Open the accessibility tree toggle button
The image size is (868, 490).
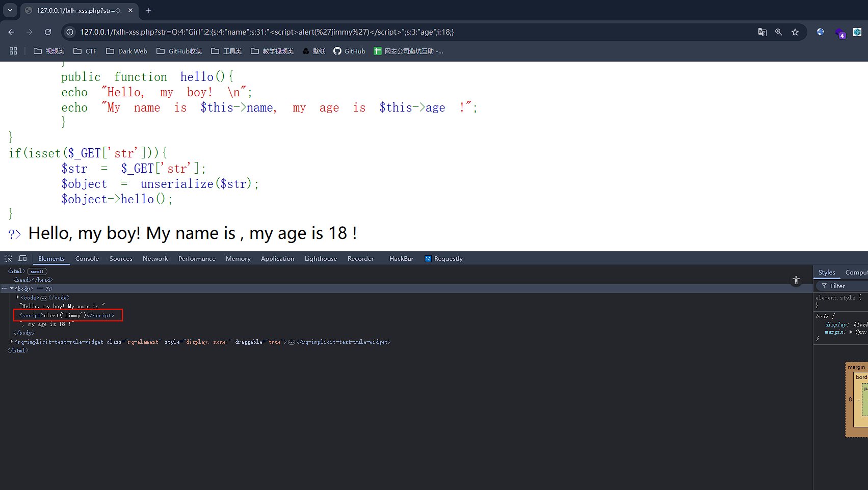(796, 281)
